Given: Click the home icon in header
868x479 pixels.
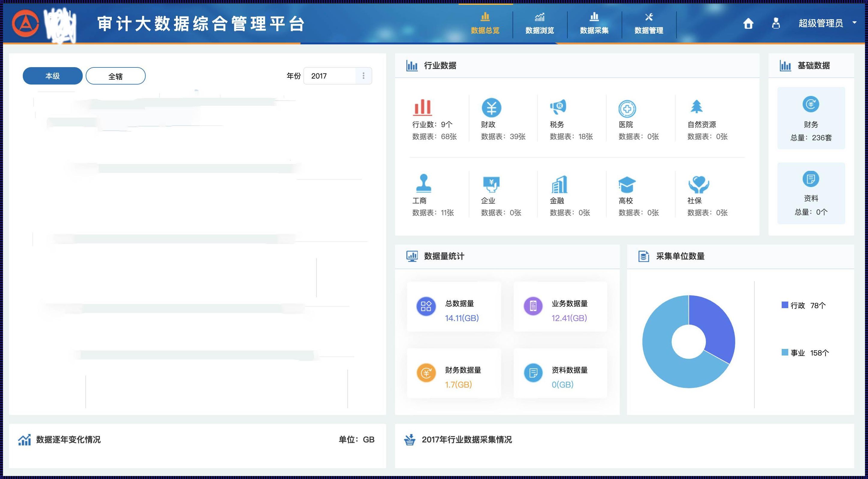Looking at the screenshot, I should pyautogui.click(x=748, y=23).
